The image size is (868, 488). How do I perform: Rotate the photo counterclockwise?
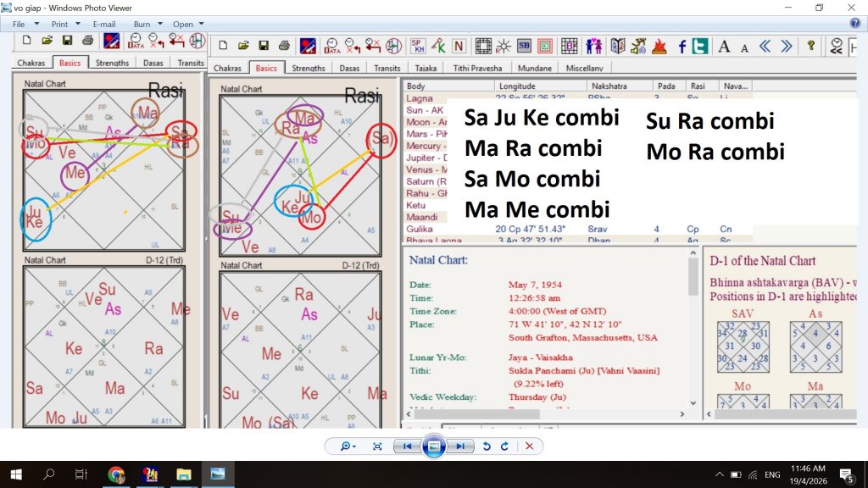click(x=487, y=446)
